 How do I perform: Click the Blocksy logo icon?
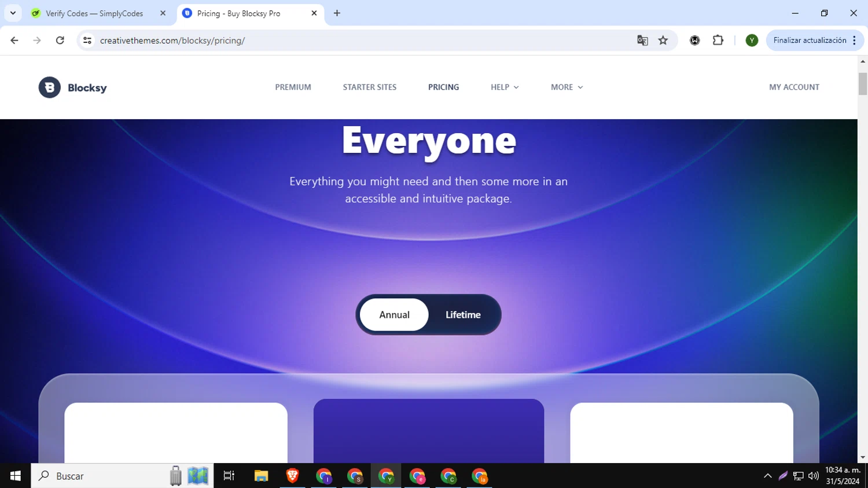(x=50, y=87)
